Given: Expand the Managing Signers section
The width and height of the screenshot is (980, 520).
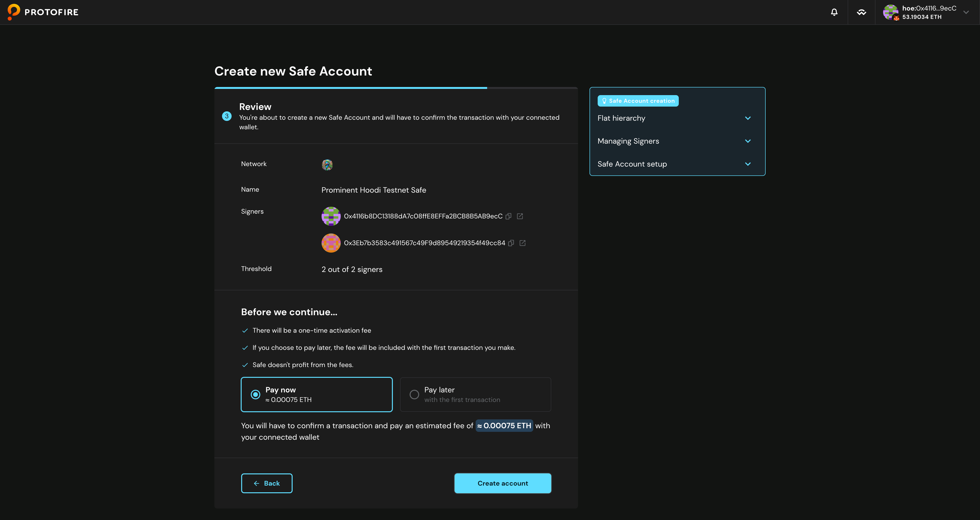Looking at the screenshot, I should pos(677,141).
